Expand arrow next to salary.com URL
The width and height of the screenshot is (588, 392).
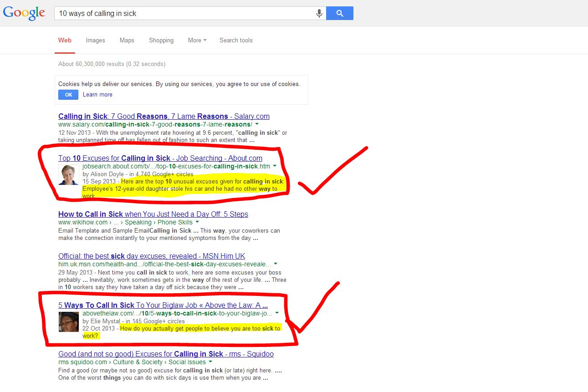point(257,124)
